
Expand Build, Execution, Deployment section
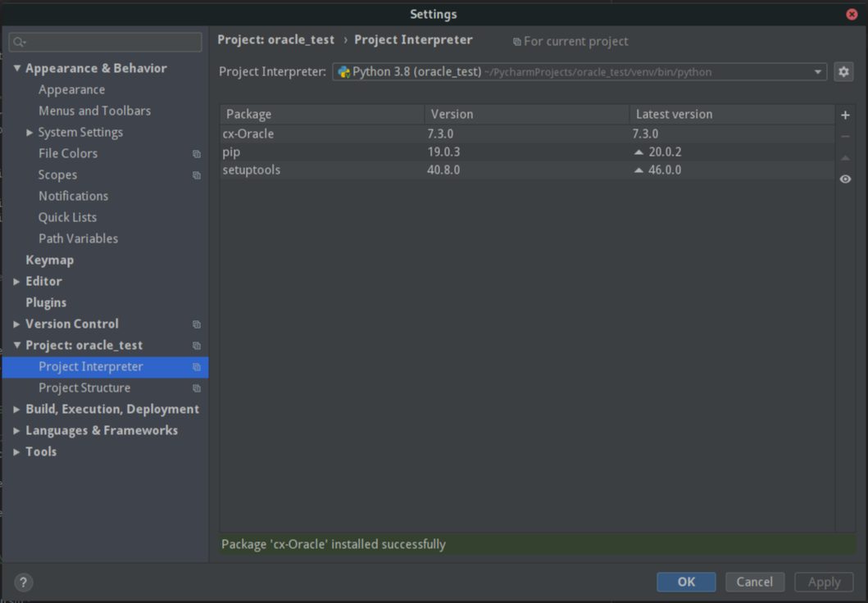pos(16,410)
